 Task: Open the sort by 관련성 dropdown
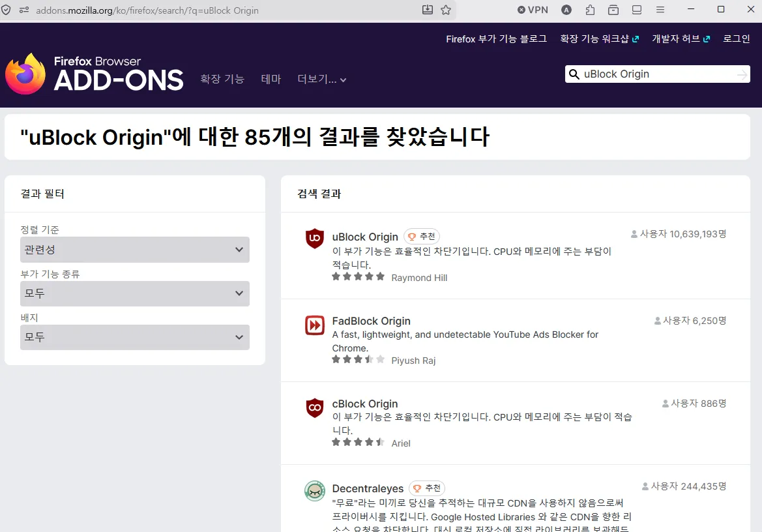click(135, 250)
